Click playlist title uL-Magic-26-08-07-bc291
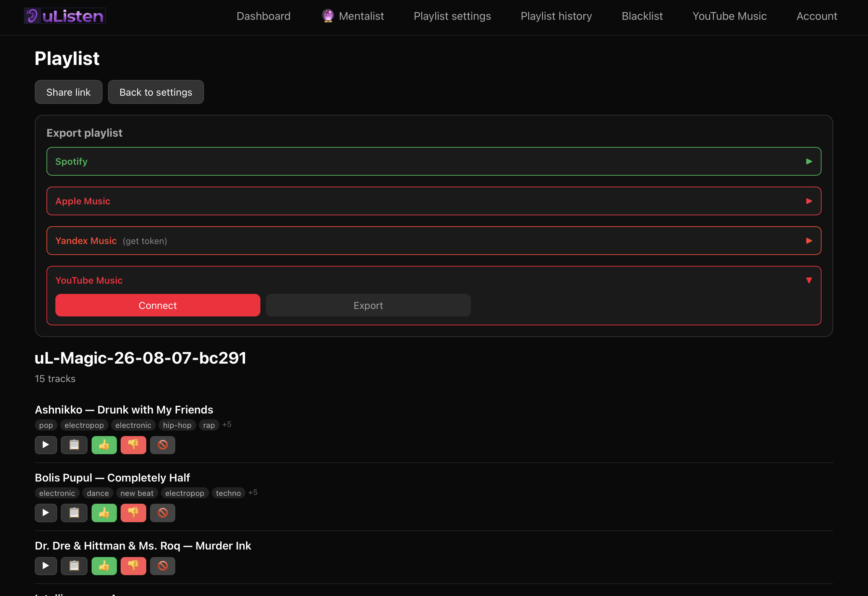Image resolution: width=868 pixels, height=596 pixels. [x=140, y=358]
